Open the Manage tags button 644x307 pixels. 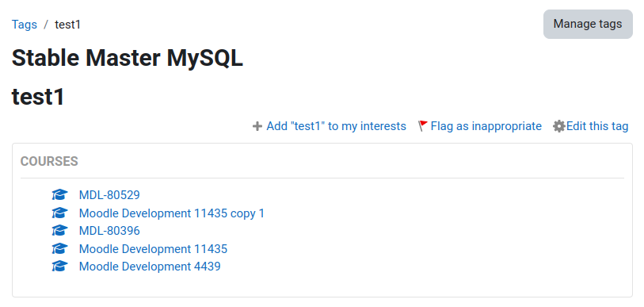coord(588,24)
